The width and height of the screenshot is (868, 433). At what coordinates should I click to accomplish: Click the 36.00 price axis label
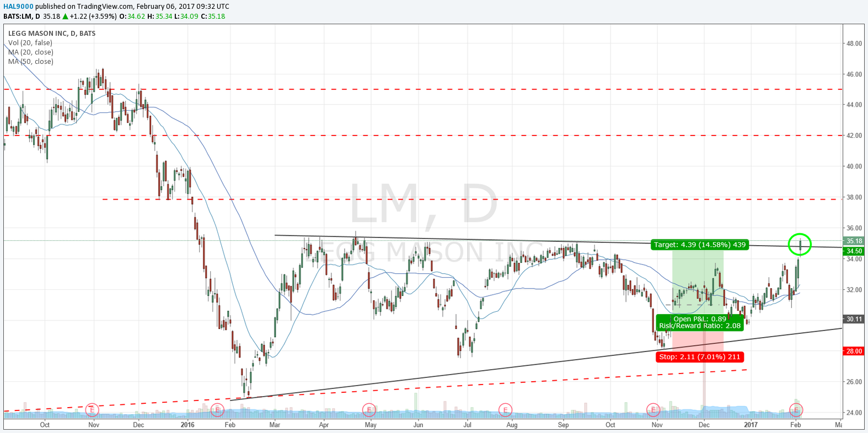point(854,228)
